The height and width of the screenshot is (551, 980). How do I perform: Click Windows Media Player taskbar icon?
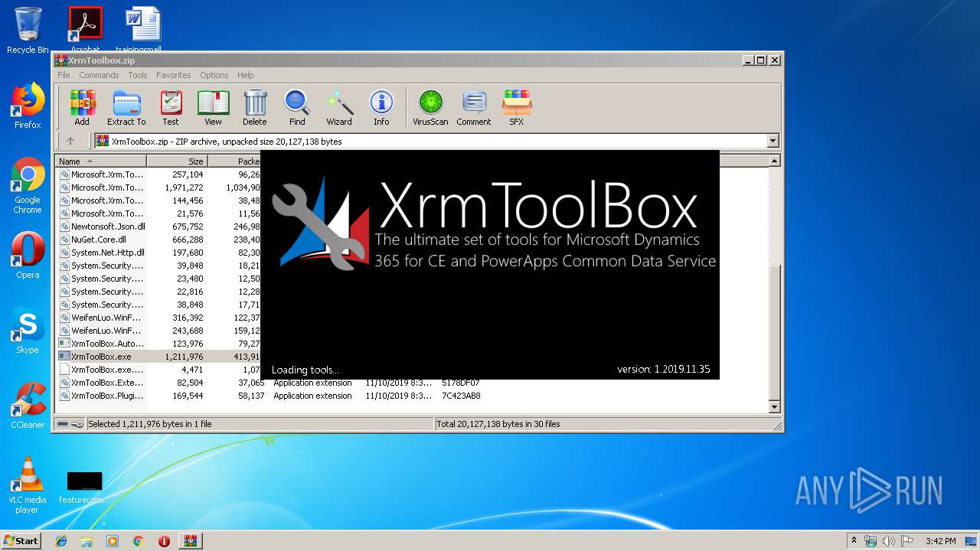(x=113, y=541)
